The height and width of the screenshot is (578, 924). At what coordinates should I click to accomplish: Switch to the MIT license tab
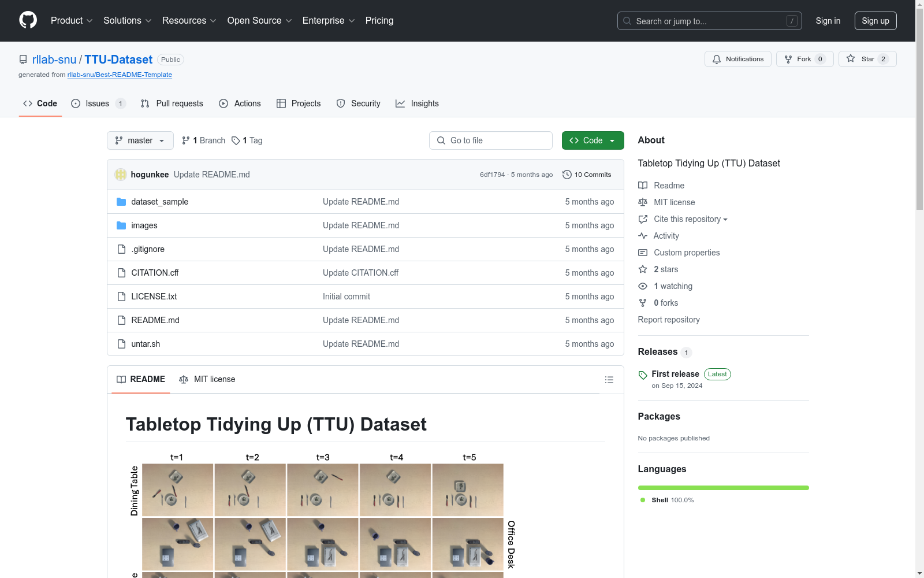coord(207,379)
